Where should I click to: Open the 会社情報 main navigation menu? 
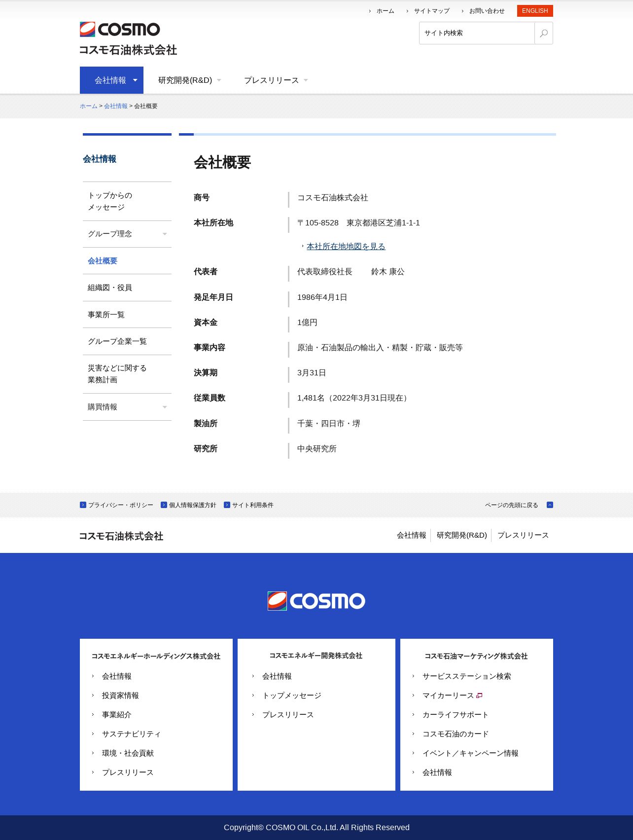(x=111, y=80)
